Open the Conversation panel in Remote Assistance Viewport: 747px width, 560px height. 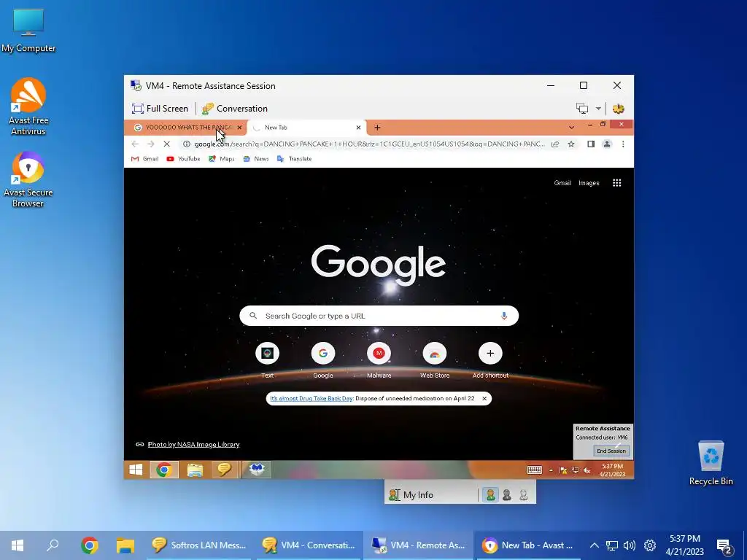point(234,109)
